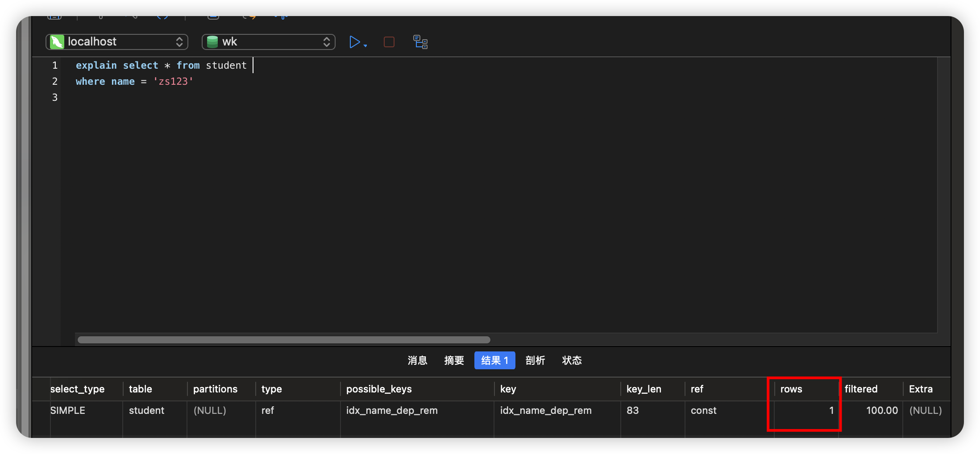This screenshot has height=454, width=980.
Task: Select the 结果 1 tab
Action: pyautogui.click(x=494, y=360)
